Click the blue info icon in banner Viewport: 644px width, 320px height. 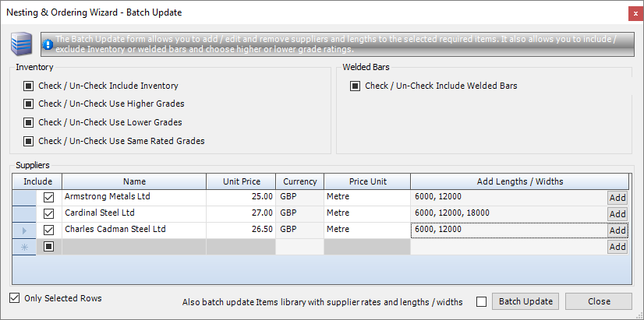(x=48, y=44)
